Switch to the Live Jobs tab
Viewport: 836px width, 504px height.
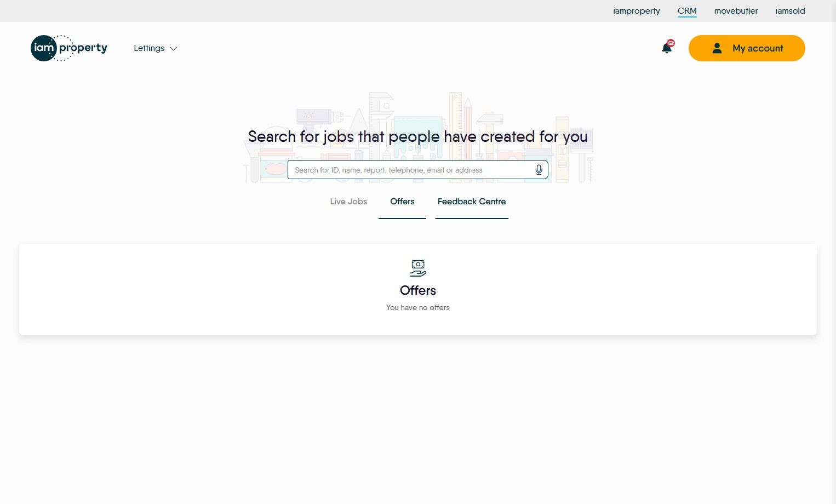pyautogui.click(x=348, y=202)
